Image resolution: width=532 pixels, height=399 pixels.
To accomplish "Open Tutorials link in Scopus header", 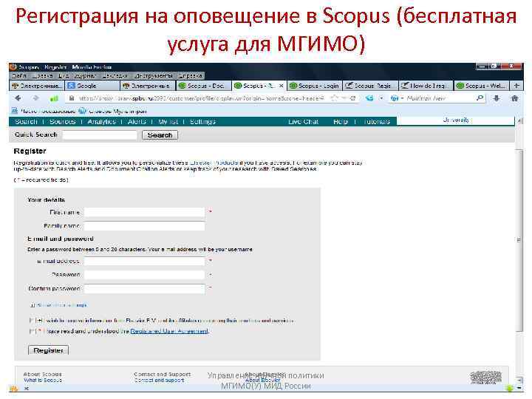I will tap(377, 121).
